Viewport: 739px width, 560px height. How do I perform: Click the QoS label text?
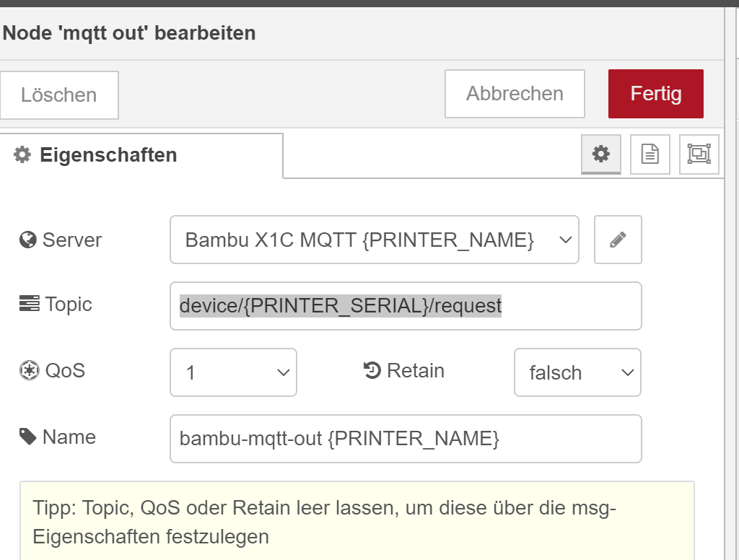[x=65, y=370]
